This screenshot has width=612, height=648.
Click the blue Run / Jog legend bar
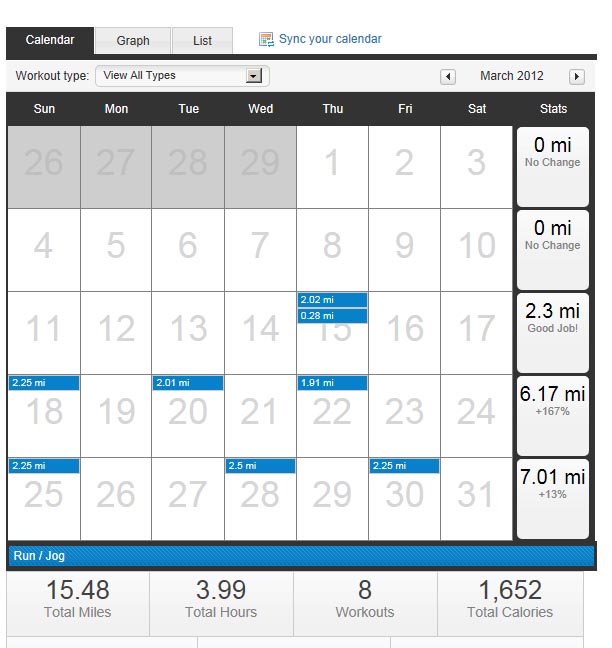(300, 556)
